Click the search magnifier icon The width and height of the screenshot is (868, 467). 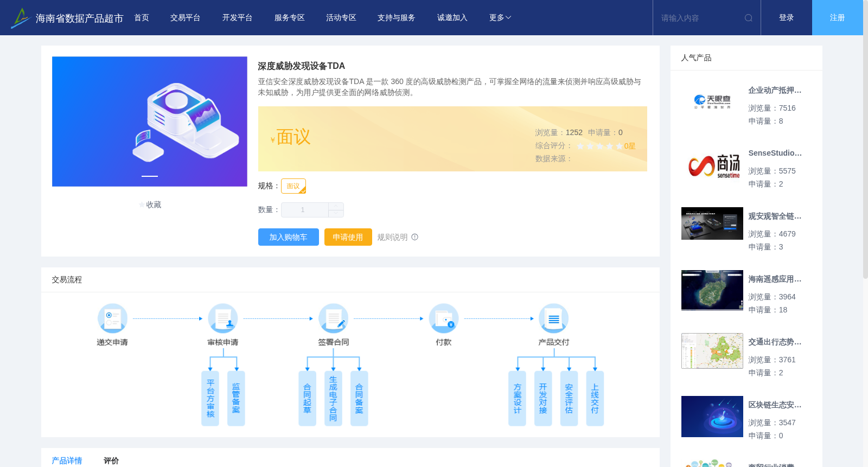pyautogui.click(x=749, y=18)
